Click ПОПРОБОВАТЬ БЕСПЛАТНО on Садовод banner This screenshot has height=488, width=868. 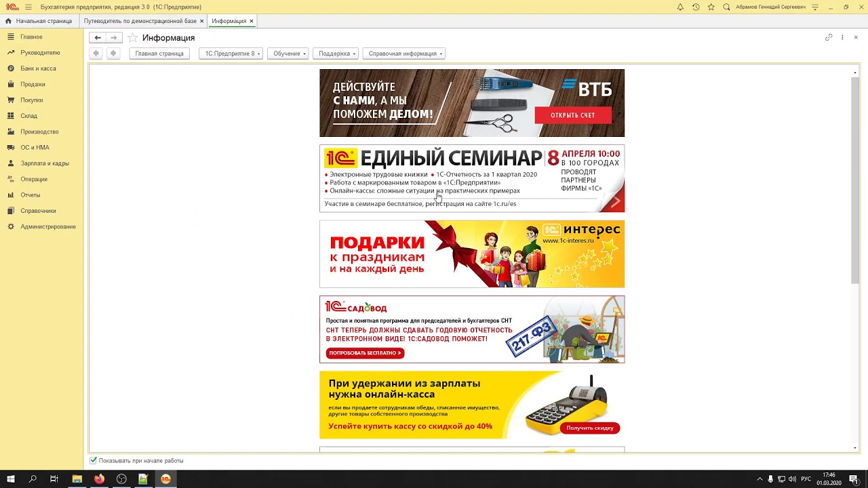click(x=365, y=353)
